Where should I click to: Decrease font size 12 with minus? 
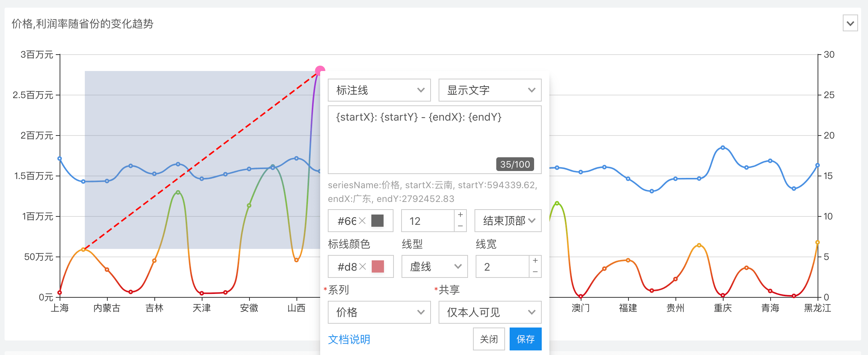[x=460, y=226]
